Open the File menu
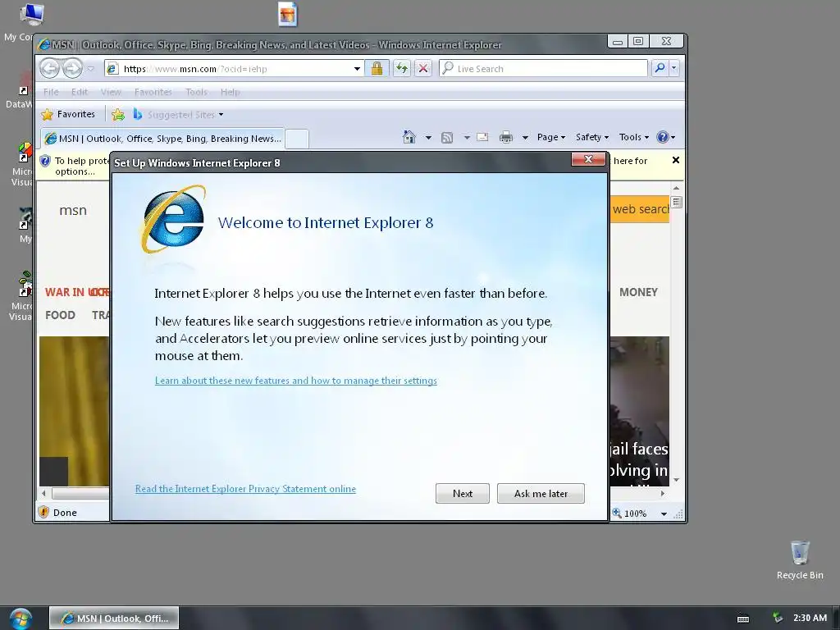Screen dimensions: 840x630 tap(51, 92)
